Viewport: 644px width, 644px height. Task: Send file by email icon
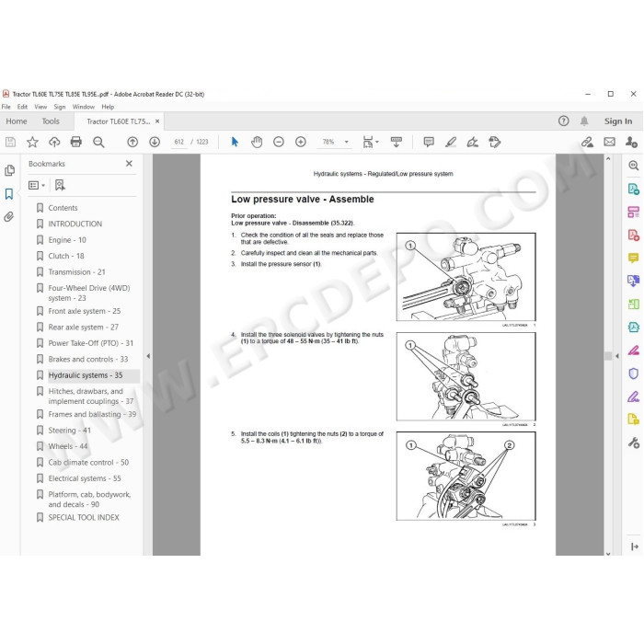coord(609,142)
